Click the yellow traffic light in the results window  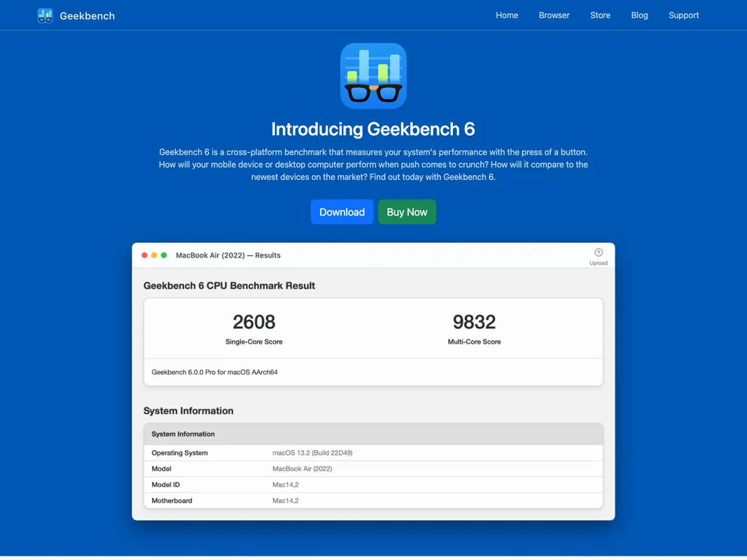[154, 255]
